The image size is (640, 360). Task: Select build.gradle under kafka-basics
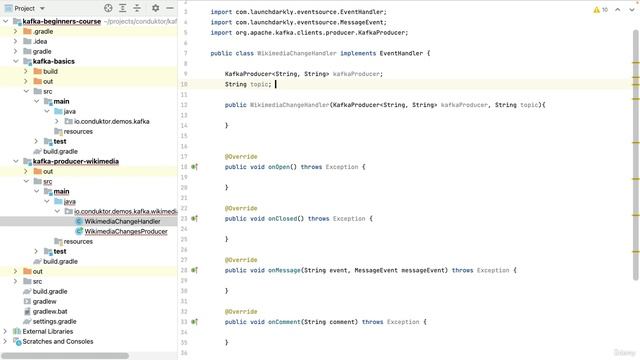(60, 151)
